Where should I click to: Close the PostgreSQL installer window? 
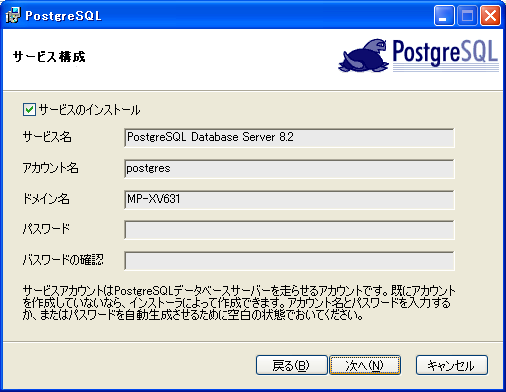click(x=490, y=16)
